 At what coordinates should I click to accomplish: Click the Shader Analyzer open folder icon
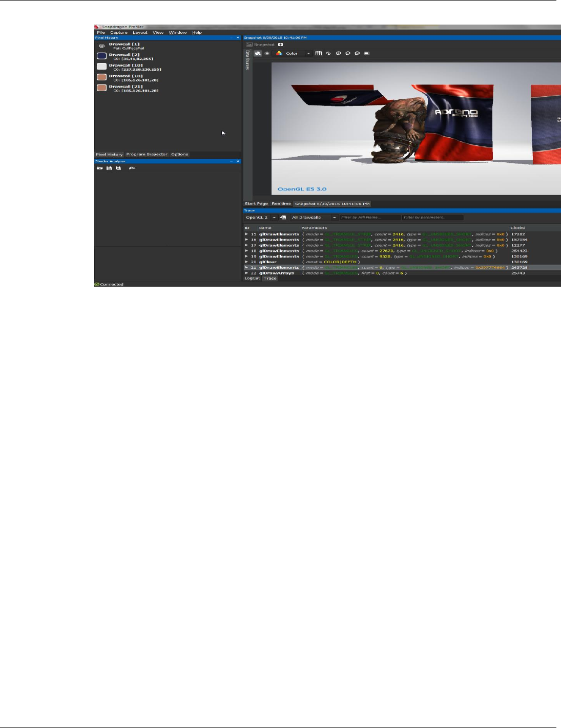[100, 168]
